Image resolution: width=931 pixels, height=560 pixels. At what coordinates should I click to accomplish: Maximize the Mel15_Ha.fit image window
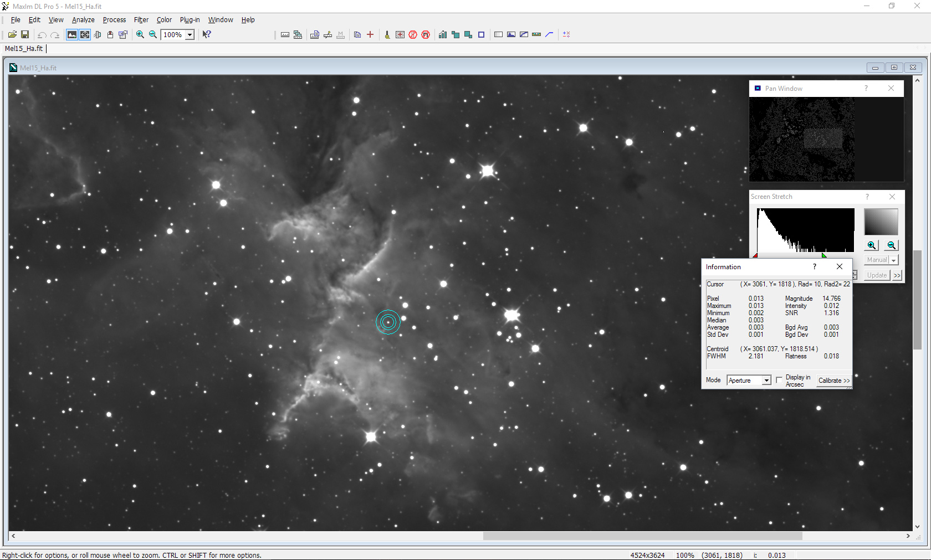[894, 68]
